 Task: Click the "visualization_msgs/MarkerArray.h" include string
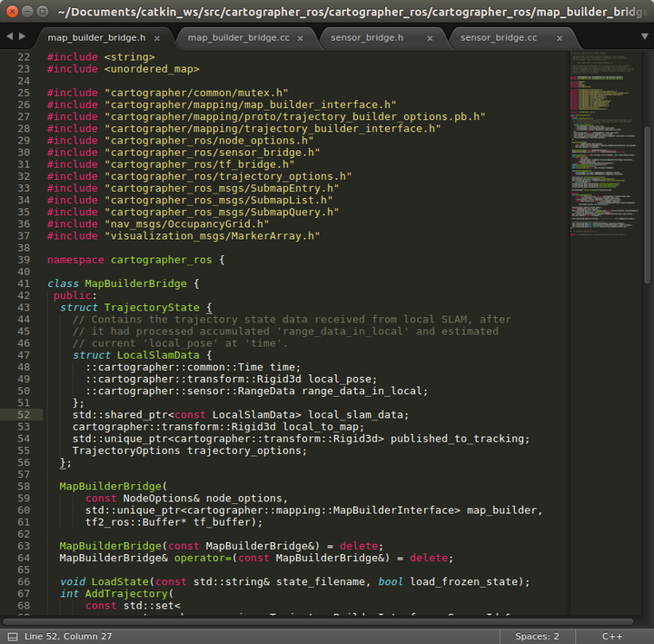212,235
